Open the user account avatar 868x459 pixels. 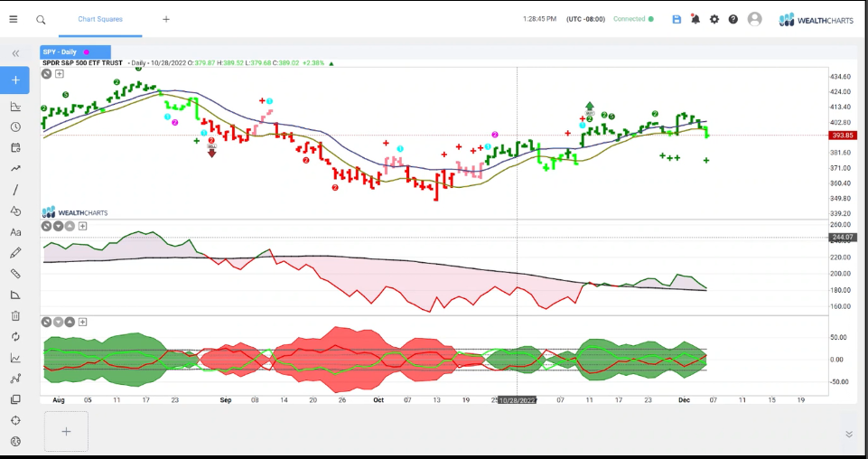(754, 19)
